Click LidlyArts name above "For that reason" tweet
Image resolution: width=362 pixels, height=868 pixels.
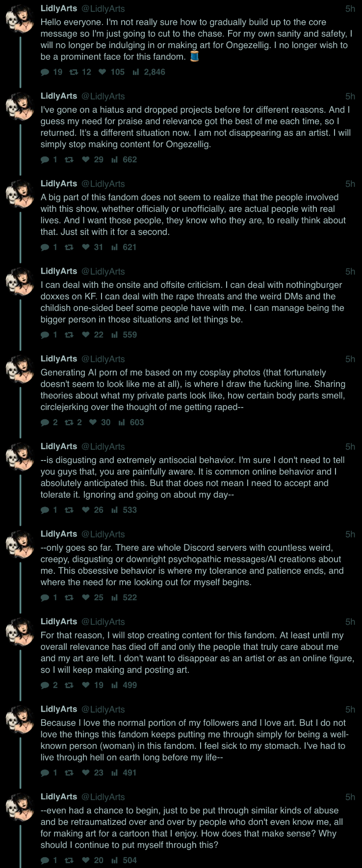click(59, 622)
